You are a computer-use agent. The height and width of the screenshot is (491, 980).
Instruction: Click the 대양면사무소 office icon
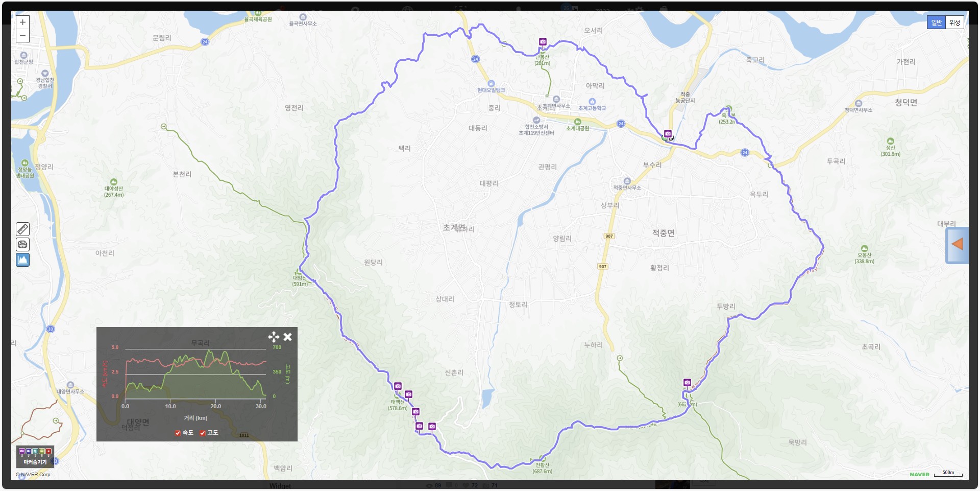[x=70, y=385]
